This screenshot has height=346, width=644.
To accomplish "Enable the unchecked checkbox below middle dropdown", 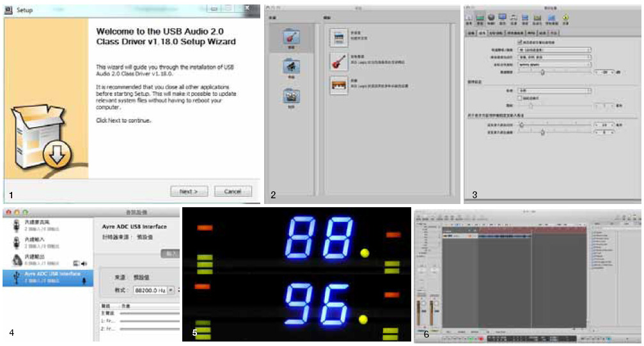I will 519,98.
